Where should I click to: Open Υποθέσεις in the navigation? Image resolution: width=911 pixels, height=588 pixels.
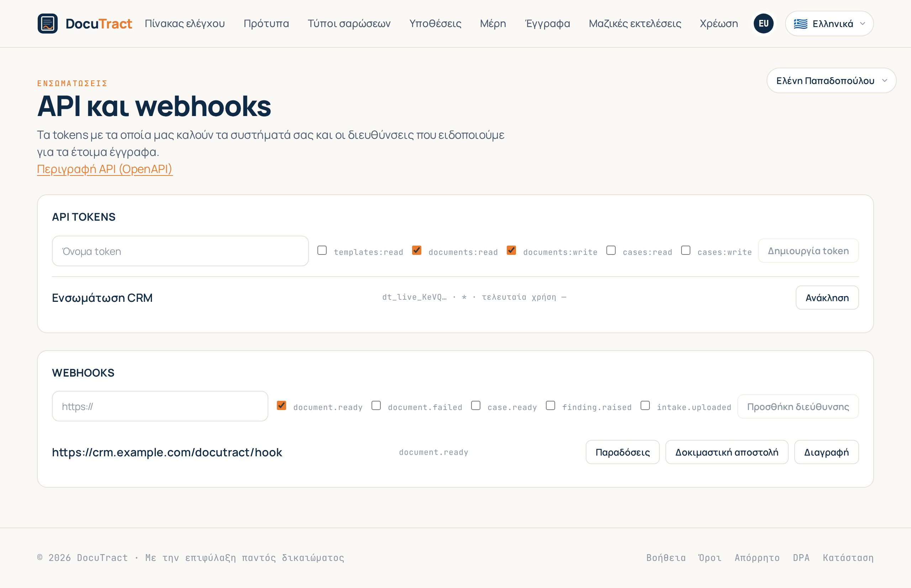click(x=435, y=24)
